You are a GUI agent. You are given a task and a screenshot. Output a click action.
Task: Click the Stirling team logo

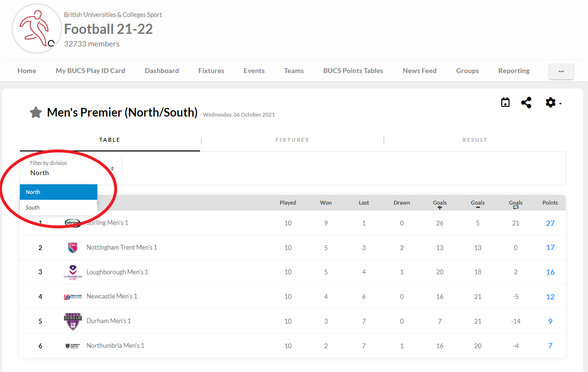coord(73,223)
